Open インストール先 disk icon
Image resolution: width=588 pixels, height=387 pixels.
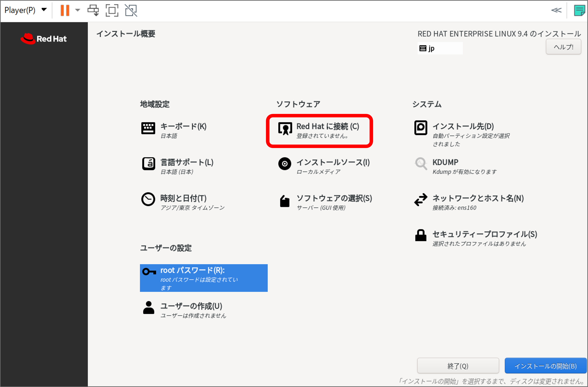coord(420,128)
